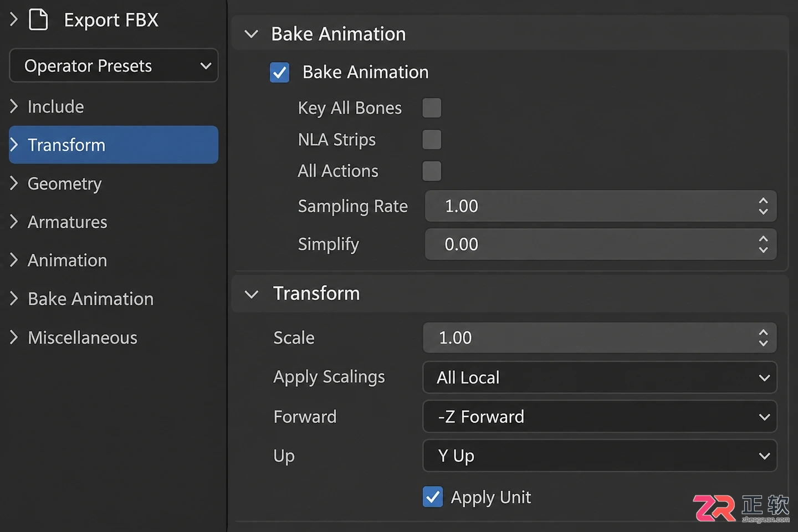Collapse the Transform panel header chevron
The height and width of the screenshot is (532, 798).
(x=252, y=294)
